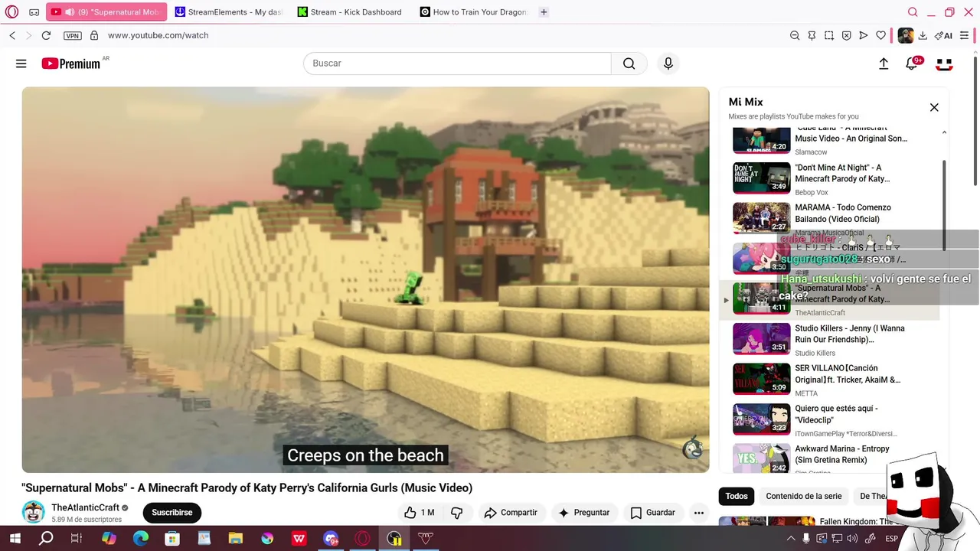This screenshot has width=980, height=551.
Task: Play Quiero que estés aquí Videoclip
Action: (828, 419)
